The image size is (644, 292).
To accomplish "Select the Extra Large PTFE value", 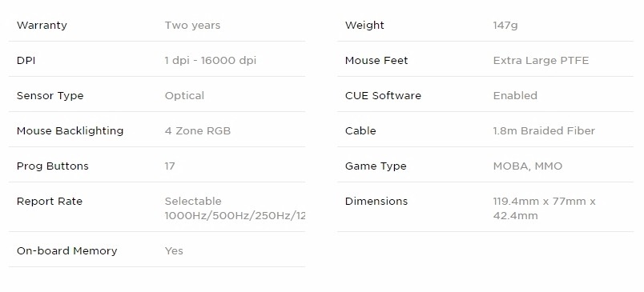I will pos(541,61).
